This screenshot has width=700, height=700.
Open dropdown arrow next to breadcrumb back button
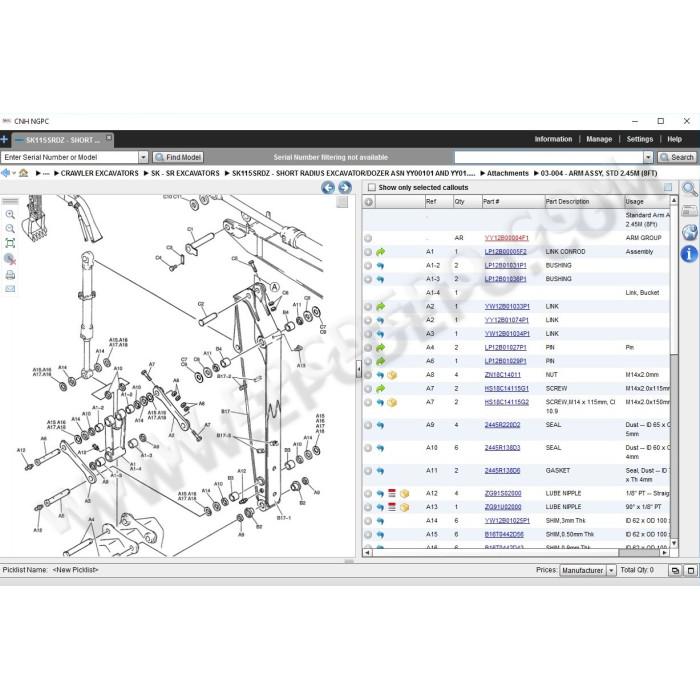(x=14, y=173)
